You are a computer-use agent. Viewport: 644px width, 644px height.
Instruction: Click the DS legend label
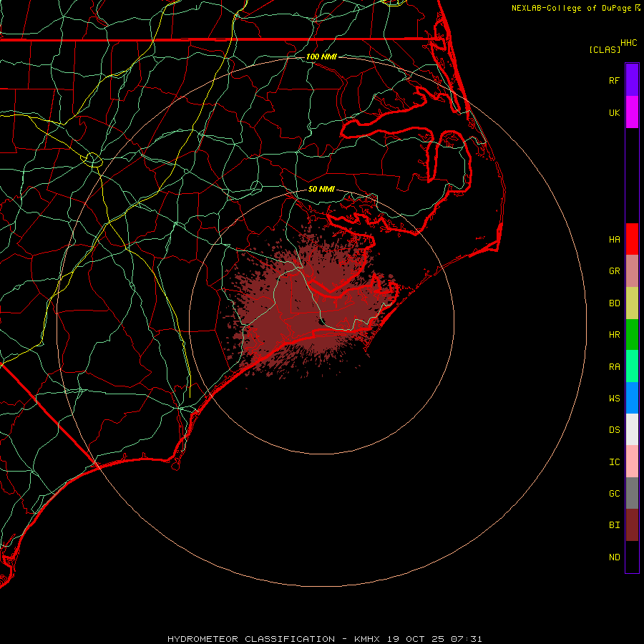tap(614, 430)
